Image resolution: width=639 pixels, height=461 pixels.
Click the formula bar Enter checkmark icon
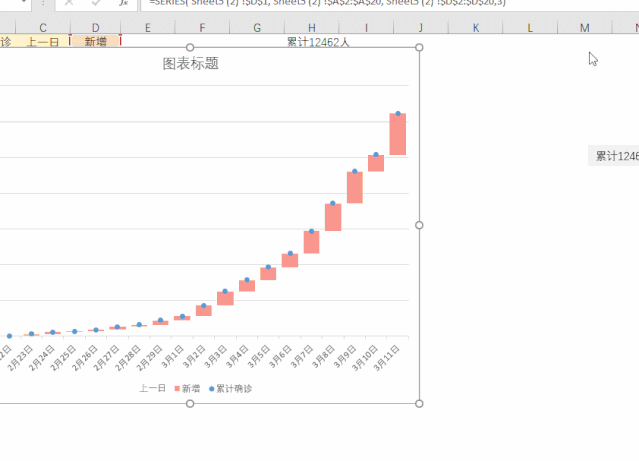tap(96, 4)
